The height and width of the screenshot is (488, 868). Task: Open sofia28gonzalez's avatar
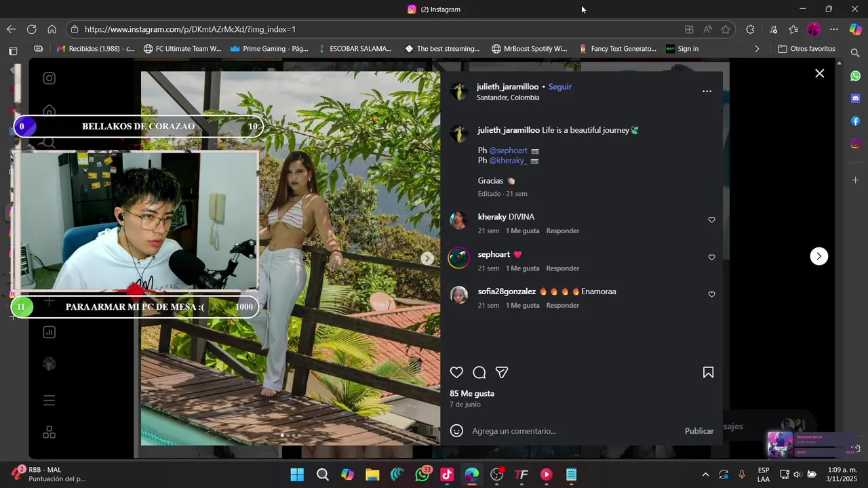click(x=459, y=295)
